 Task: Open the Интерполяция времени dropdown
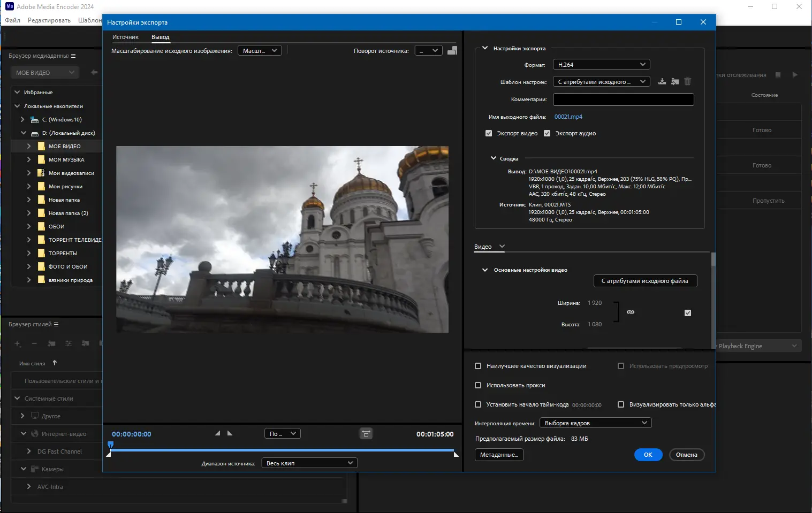595,423
